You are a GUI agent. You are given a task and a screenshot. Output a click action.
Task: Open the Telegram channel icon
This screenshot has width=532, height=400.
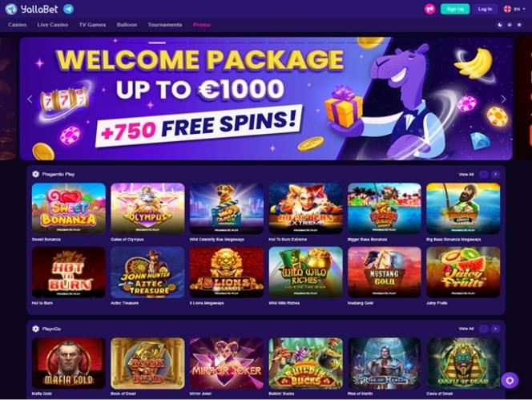[x=69, y=9]
